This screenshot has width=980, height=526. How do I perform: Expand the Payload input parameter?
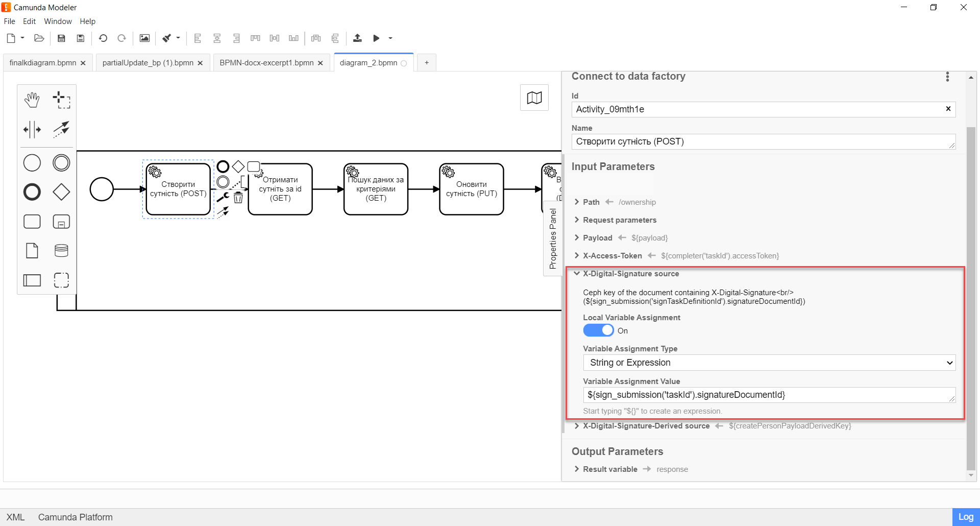pyautogui.click(x=597, y=238)
